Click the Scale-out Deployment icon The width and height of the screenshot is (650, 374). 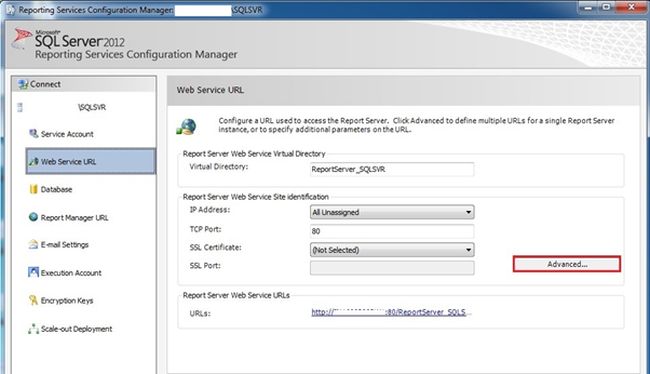pos(34,328)
